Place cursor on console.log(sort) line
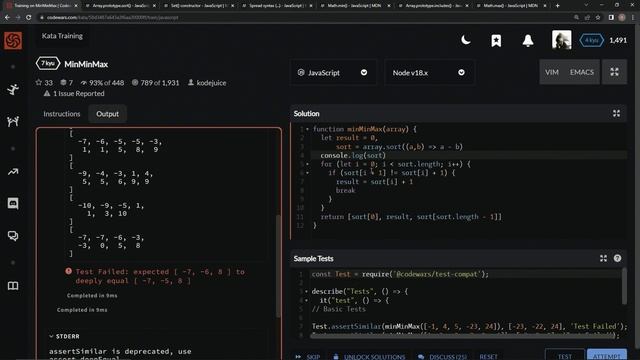Viewport: 640px width, 360px height. pos(469,156)
